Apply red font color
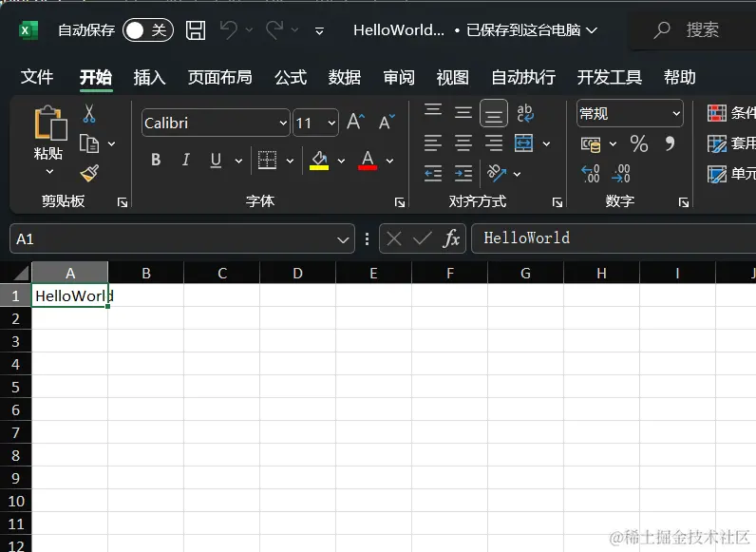 pos(368,161)
